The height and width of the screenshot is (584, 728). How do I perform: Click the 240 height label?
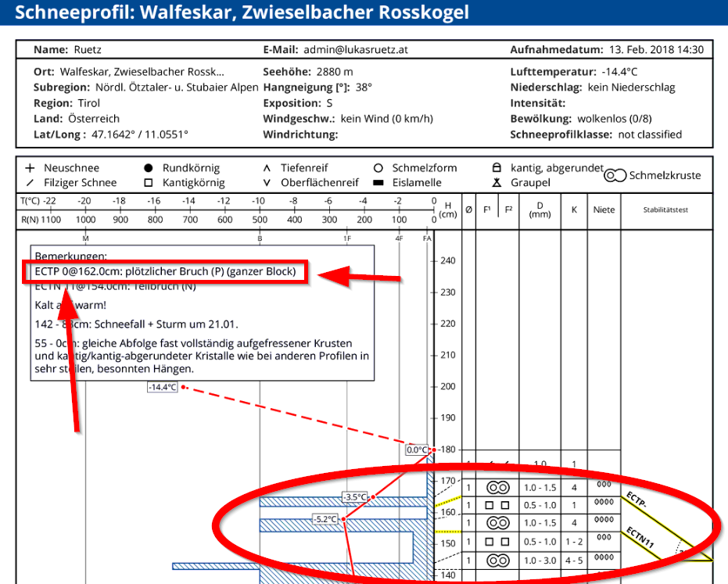[448, 261]
